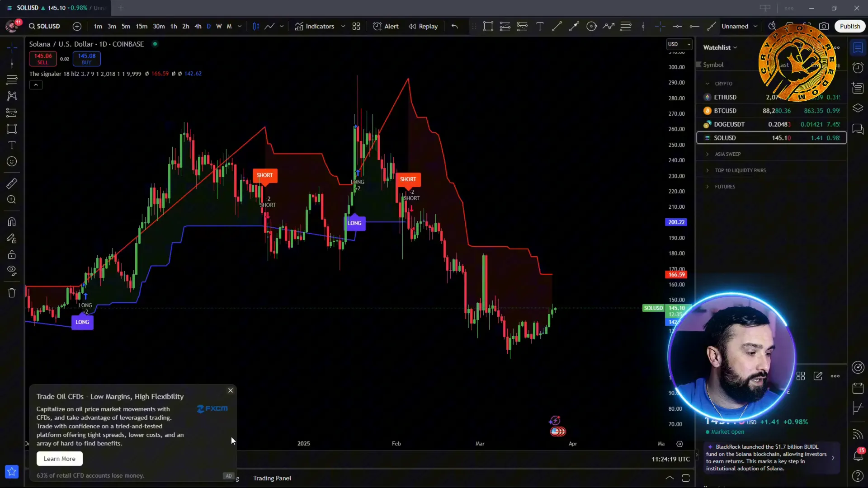Select DOGEUSDT in the watchlist
868x488 pixels.
click(771, 124)
